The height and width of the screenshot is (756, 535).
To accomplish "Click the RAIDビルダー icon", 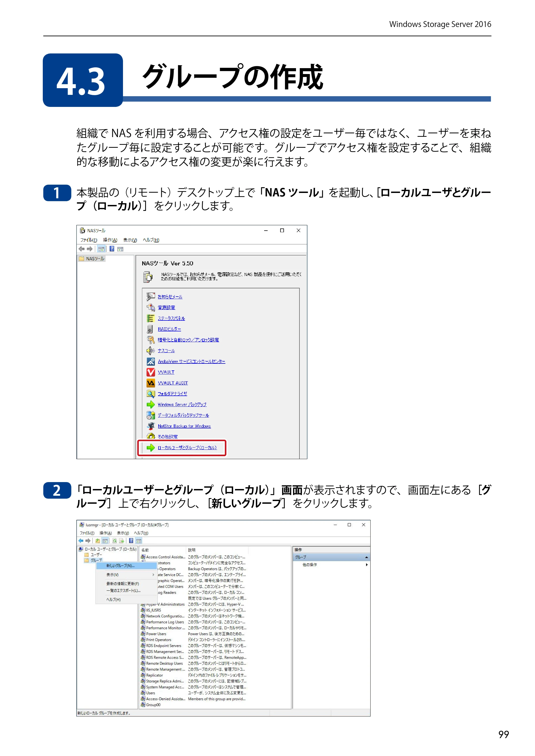I will (150, 329).
